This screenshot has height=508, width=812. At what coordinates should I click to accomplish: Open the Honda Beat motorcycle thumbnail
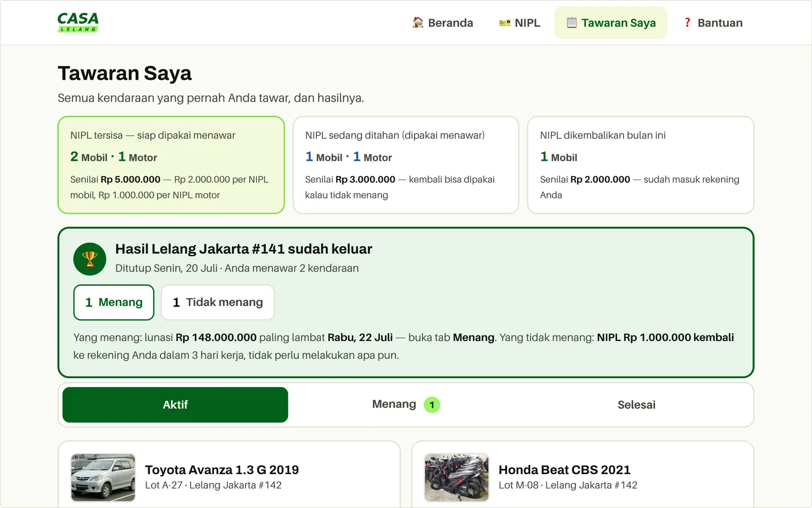point(457,478)
